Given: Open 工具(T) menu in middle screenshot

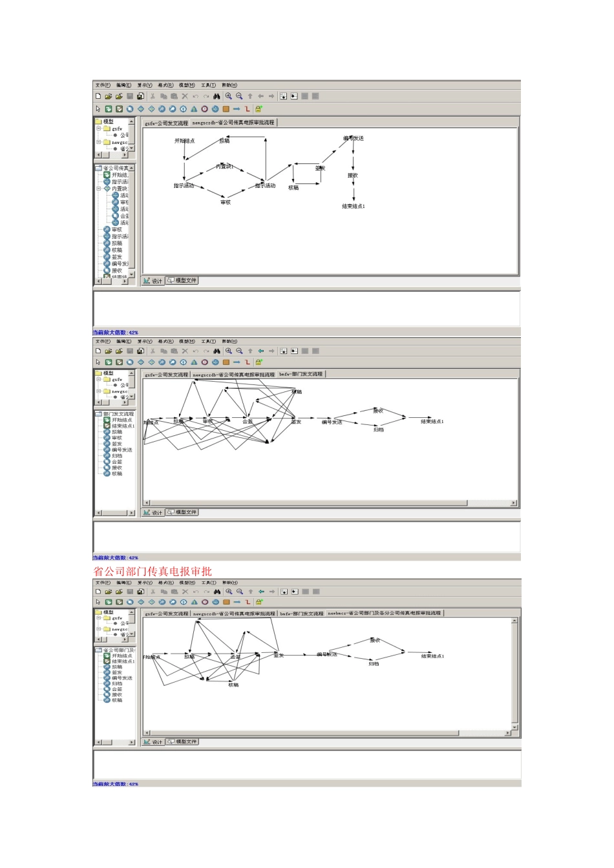Looking at the screenshot, I should tap(208, 341).
